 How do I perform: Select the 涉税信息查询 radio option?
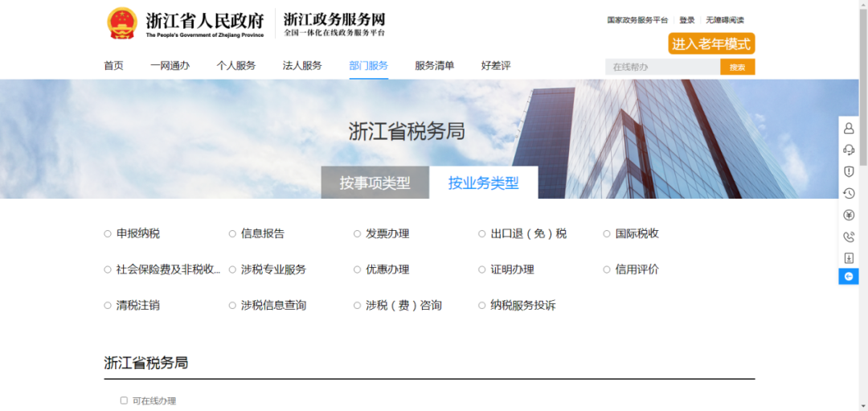232,305
